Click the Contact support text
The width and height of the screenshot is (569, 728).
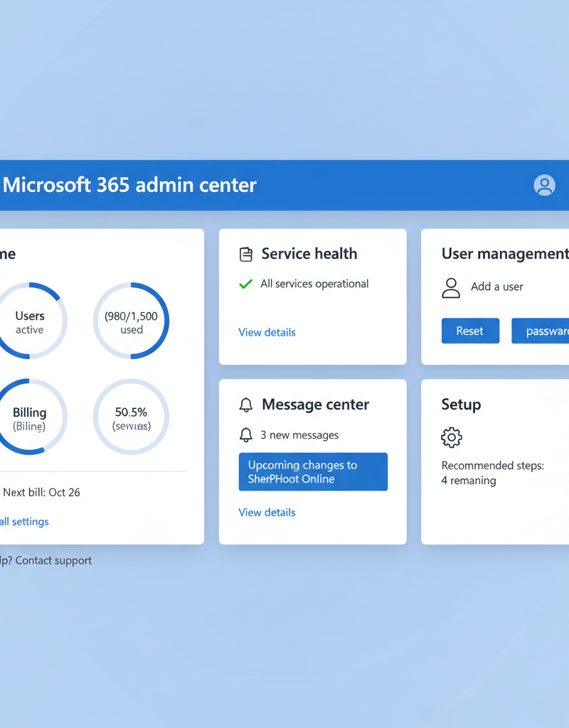[53, 560]
